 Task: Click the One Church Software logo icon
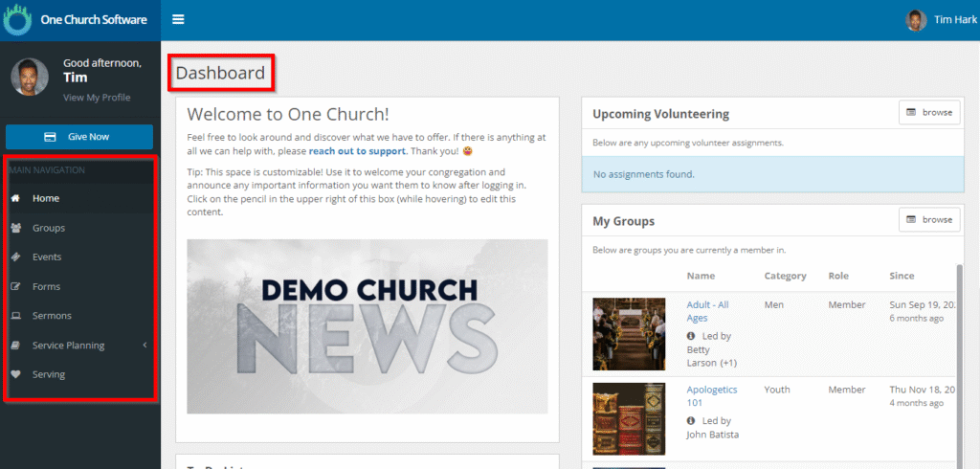point(17,19)
